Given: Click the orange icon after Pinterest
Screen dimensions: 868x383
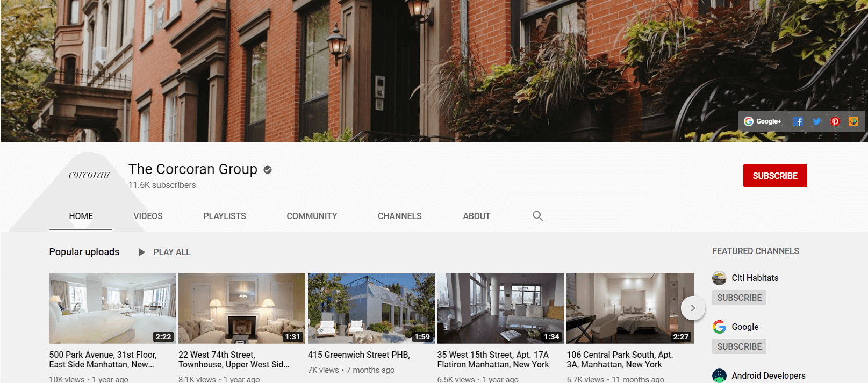Looking at the screenshot, I should pyautogui.click(x=853, y=121).
